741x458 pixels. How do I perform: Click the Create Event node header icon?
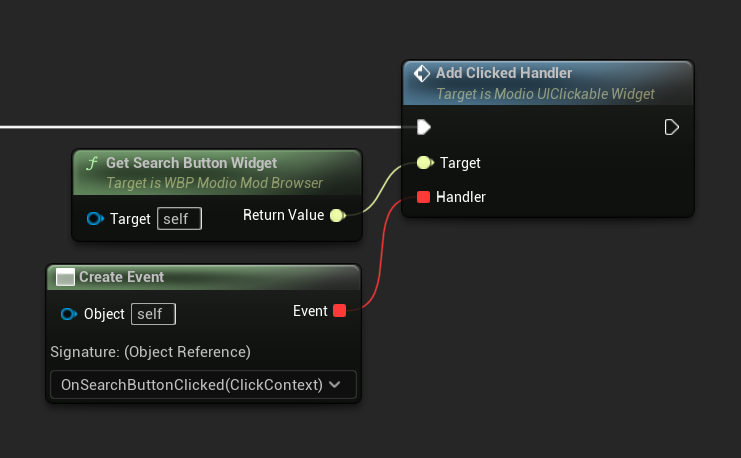tap(65, 277)
